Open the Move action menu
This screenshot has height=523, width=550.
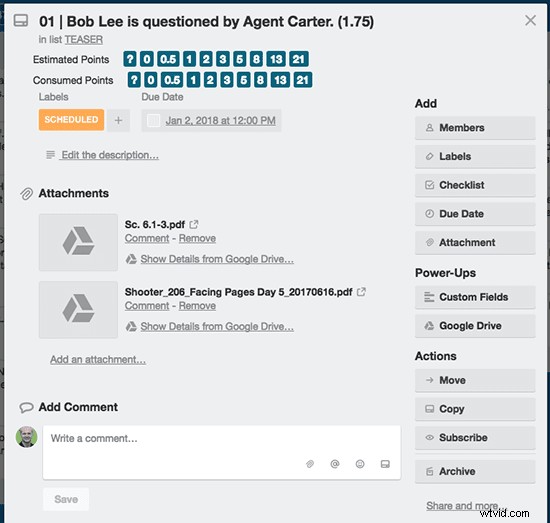pyautogui.click(x=475, y=380)
